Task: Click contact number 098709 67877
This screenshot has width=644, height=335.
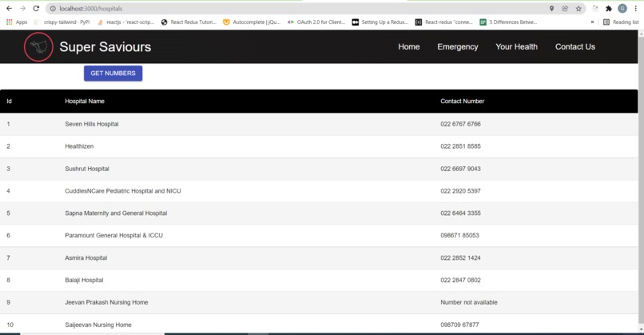Action: tap(459, 325)
